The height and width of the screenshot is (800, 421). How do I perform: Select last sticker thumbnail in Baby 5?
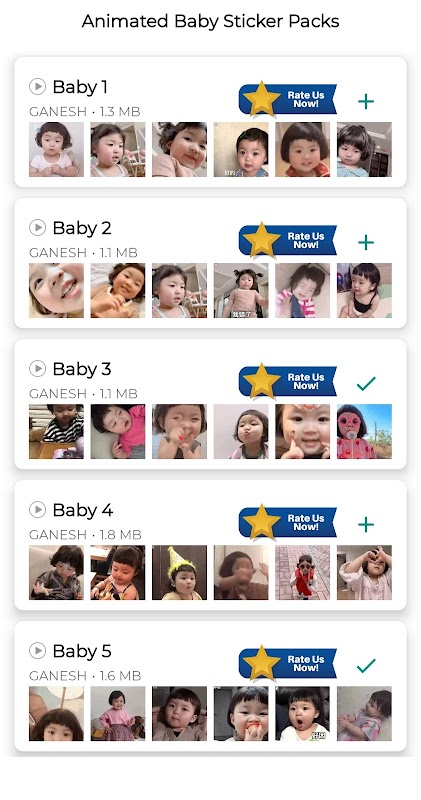(x=364, y=714)
